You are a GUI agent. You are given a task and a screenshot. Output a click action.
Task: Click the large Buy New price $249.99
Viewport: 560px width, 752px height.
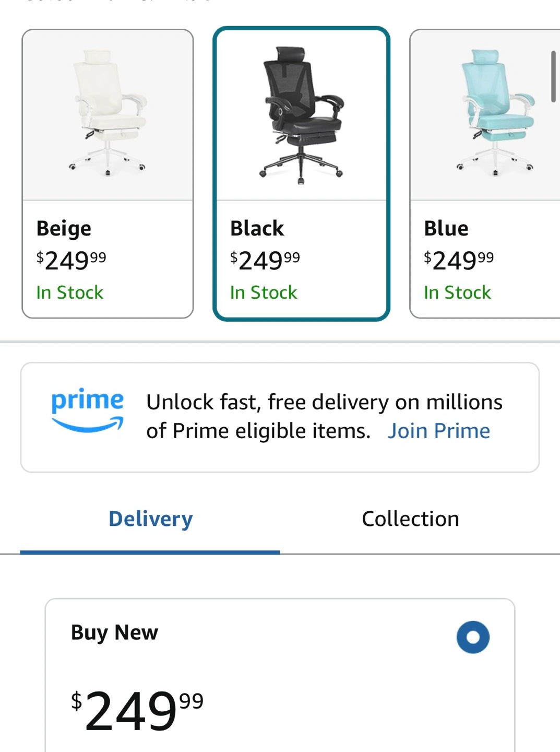click(x=137, y=710)
